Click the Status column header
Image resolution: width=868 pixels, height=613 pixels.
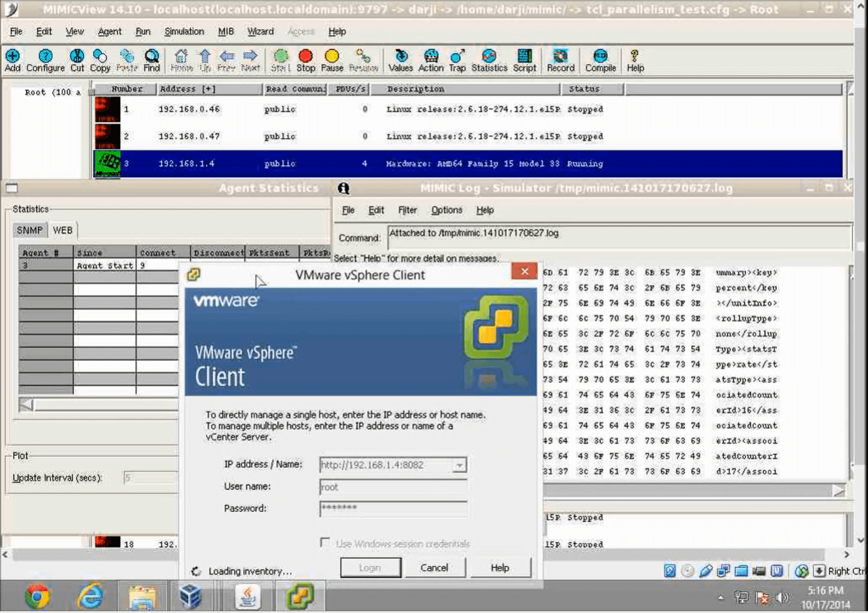click(592, 89)
